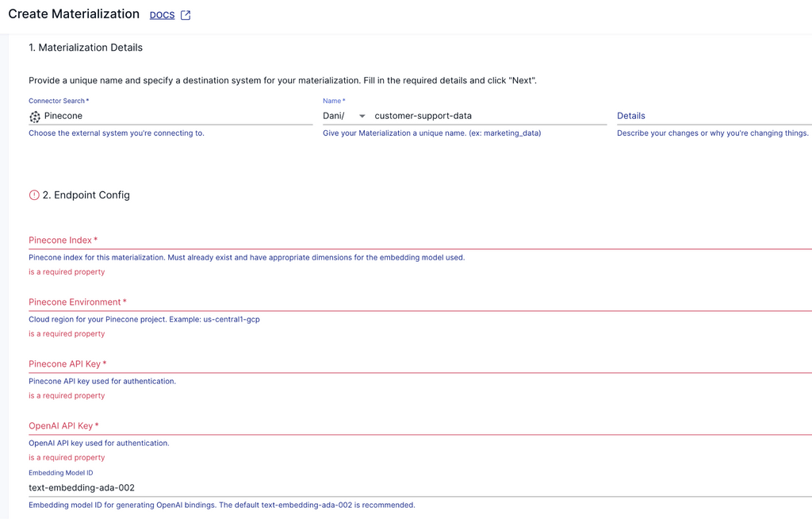Open the Dani/ namespace prefix dropdown
This screenshot has height=519, width=812.
click(x=341, y=116)
